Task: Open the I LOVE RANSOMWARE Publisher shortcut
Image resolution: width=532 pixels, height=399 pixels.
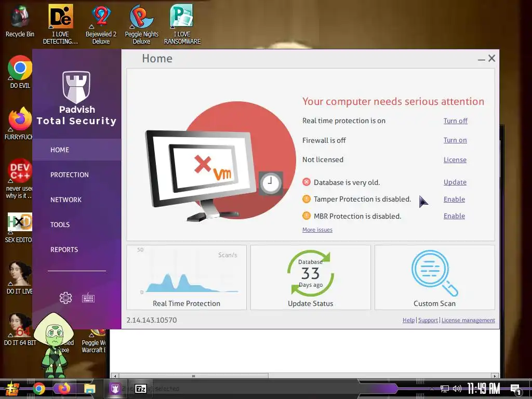Action: (182, 24)
